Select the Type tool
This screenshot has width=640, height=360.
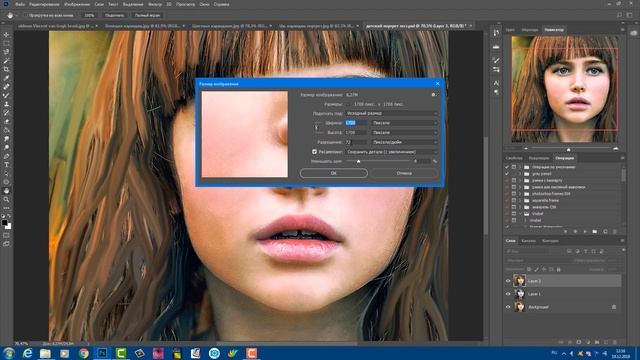[x=7, y=165]
